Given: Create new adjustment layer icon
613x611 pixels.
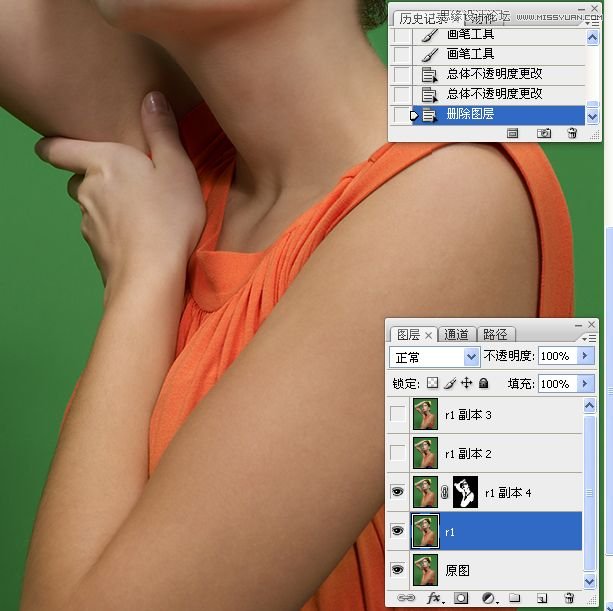Looking at the screenshot, I should coord(489,598).
